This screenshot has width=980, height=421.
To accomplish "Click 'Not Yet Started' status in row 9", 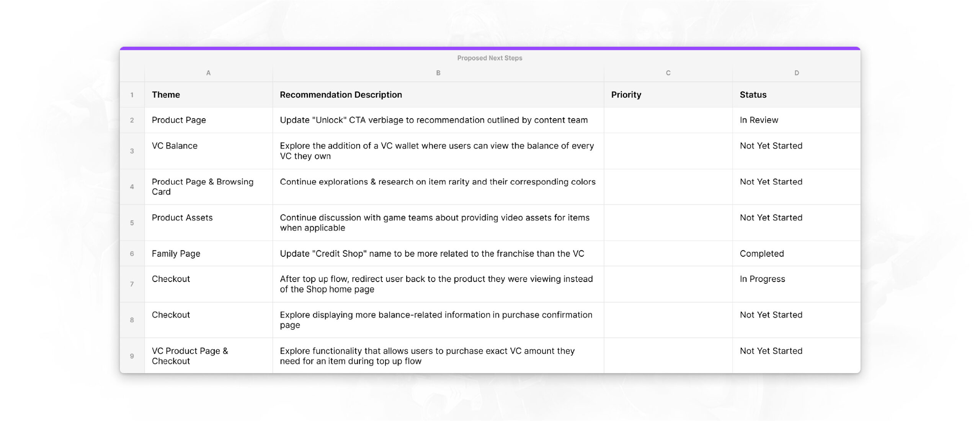I will click(796, 356).
